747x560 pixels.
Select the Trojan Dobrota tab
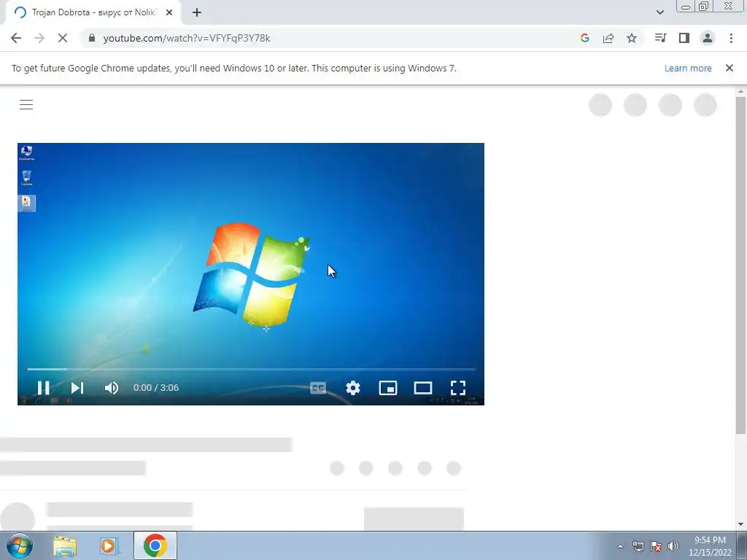point(93,12)
